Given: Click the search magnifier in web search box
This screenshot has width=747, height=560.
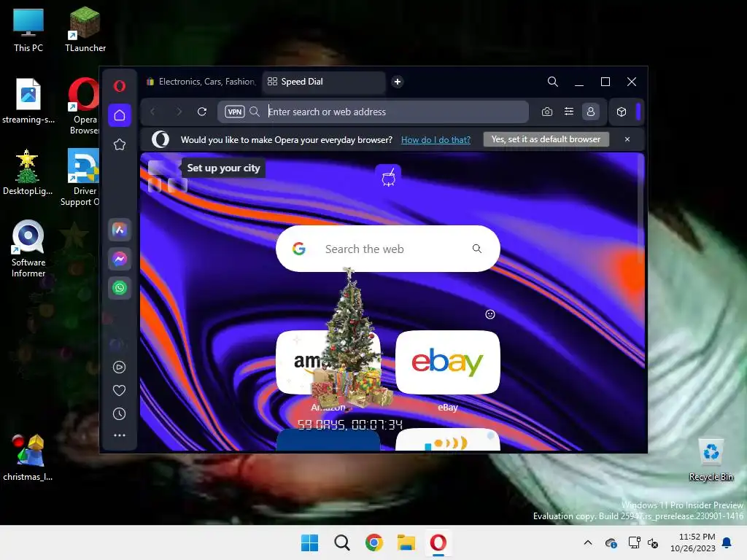Looking at the screenshot, I should click(x=477, y=249).
